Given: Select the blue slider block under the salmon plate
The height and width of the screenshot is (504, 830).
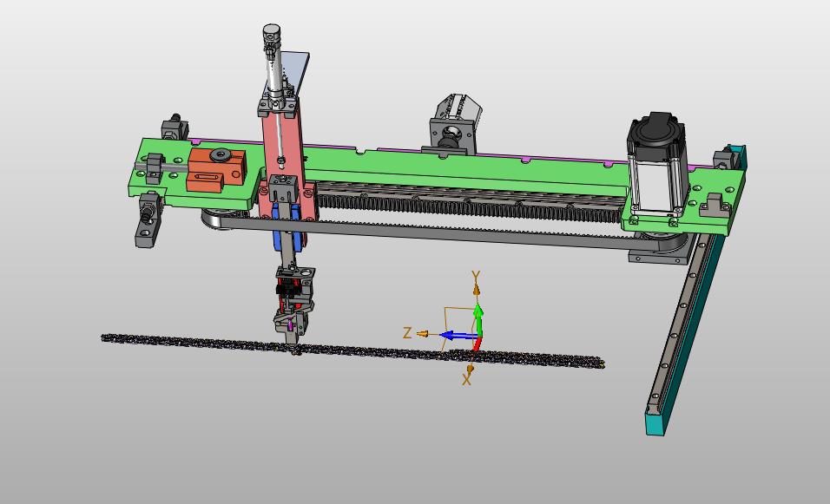Looking at the screenshot, I should (288, 230).
